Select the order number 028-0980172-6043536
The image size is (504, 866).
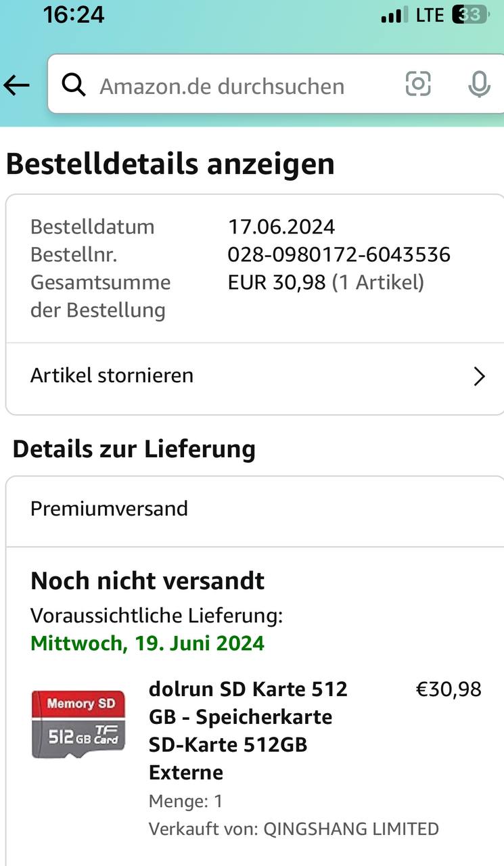(339, 254)
